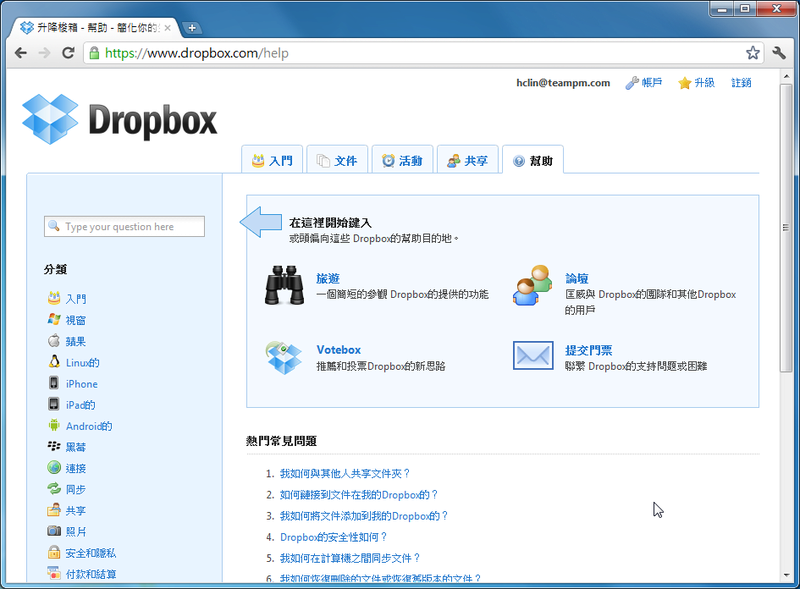Open a new browser tab
This screenshot has width=800, height=589.
192,28
